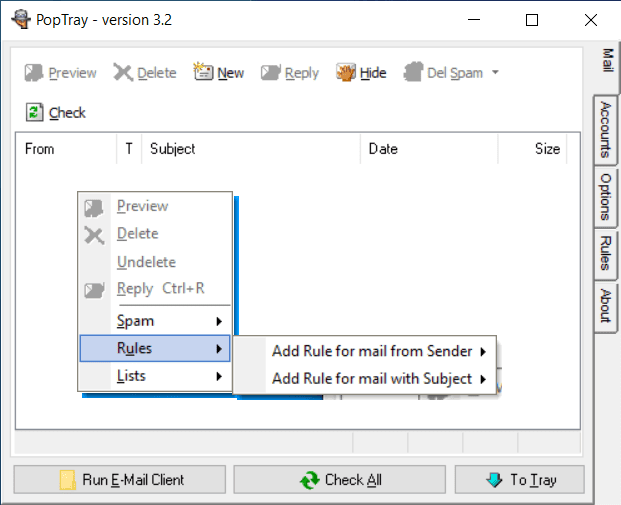The height and width of the screenshot is (505, 621).
Task: Expand the Rules submenu arrow
Action: [x=219, y=349]
